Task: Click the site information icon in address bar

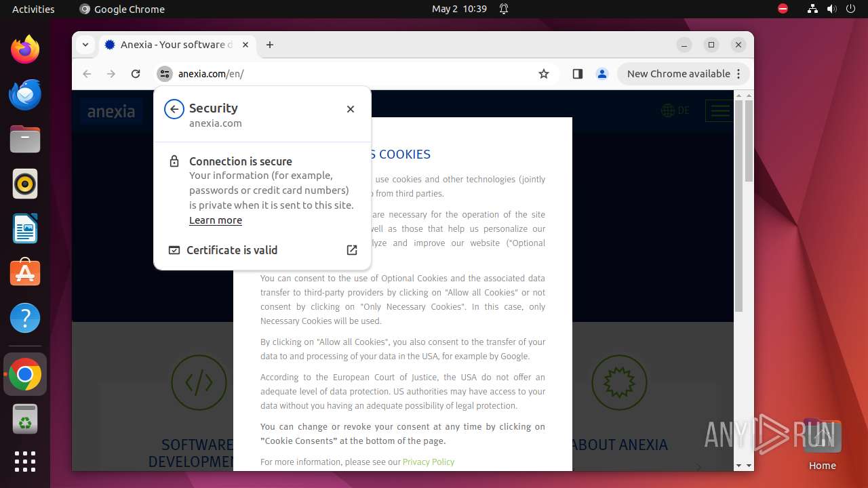Action: coord(165,74)
